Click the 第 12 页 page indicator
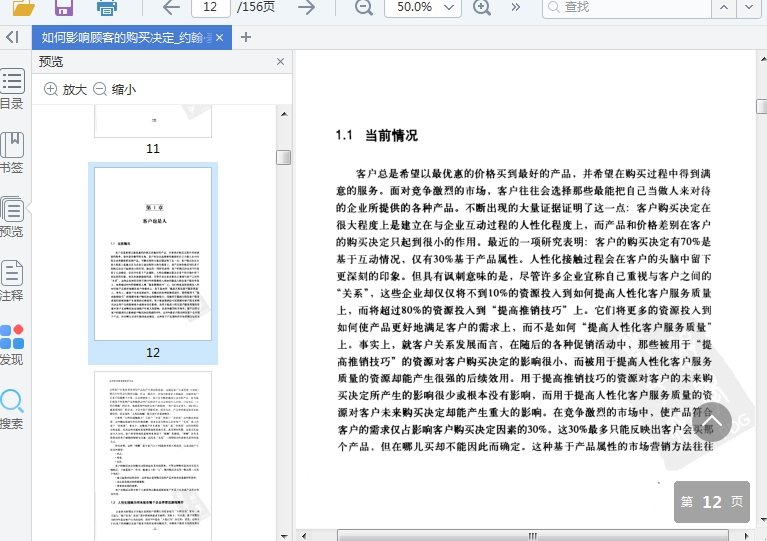This screenshot has width=767, height=541. [712, 501]
